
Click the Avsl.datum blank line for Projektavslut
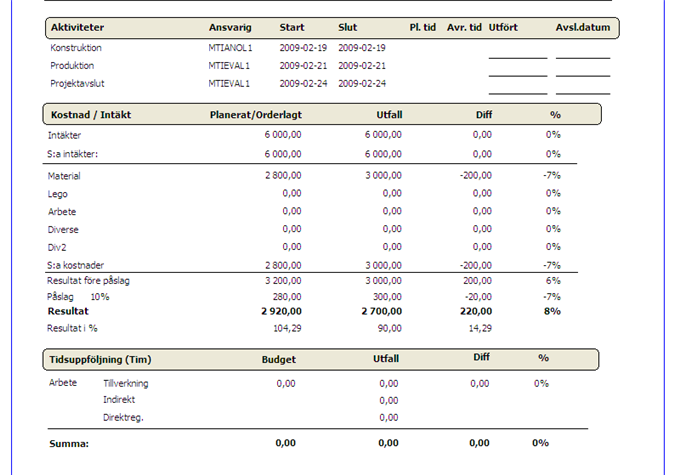582,91
